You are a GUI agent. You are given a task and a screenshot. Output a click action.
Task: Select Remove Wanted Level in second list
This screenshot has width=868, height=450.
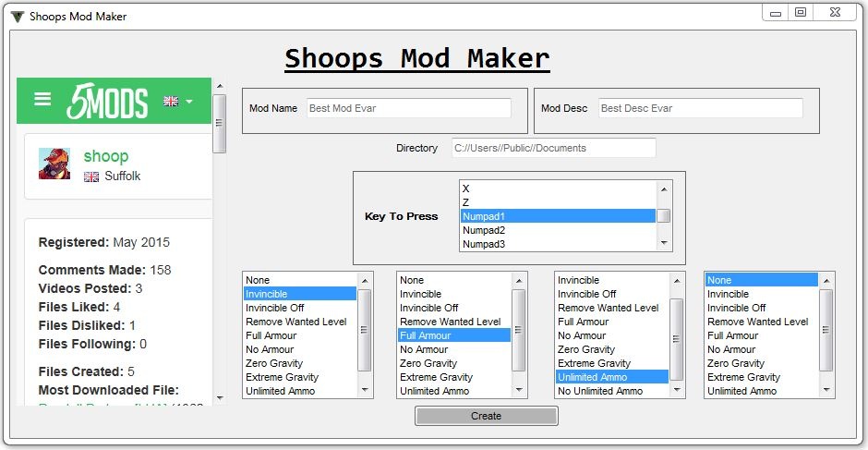point(451,322)
